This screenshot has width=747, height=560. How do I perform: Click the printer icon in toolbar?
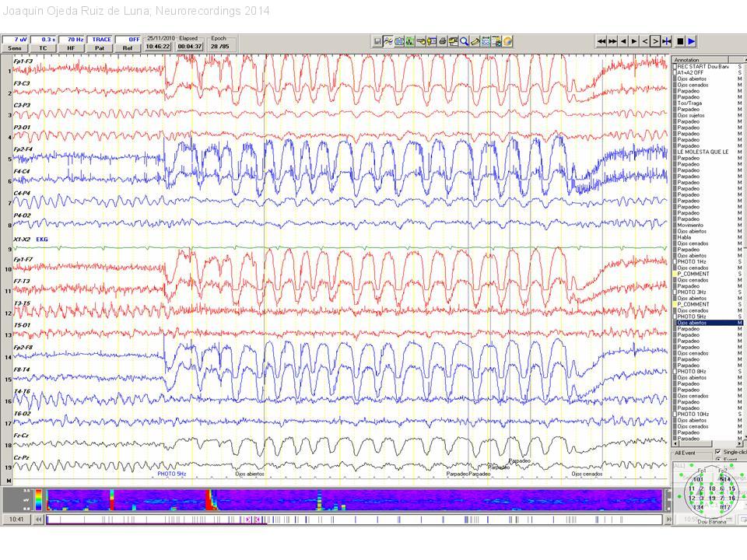click(442, 41)
